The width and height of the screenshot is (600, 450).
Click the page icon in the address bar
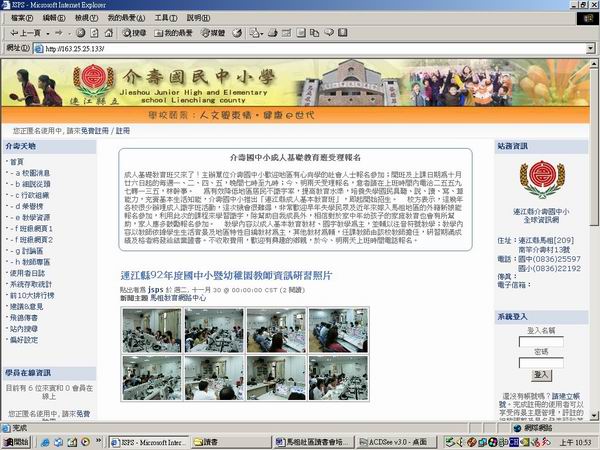(39, 49)
